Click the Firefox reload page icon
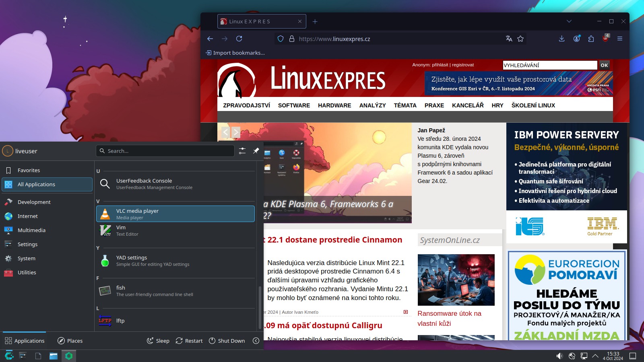 click(x=239, y=39)
